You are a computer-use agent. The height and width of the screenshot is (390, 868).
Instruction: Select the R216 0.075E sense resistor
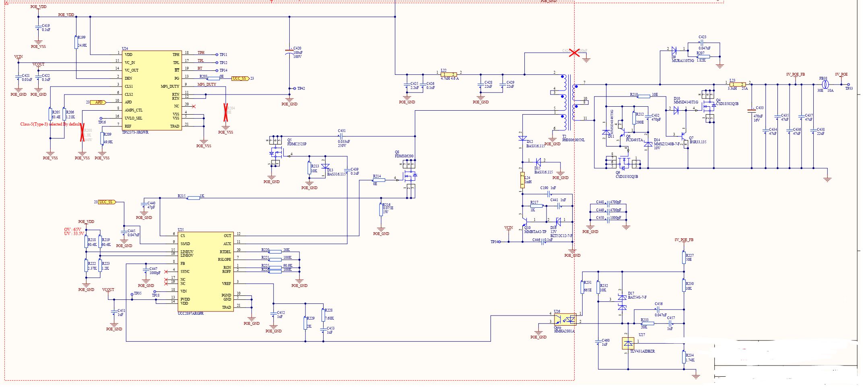click(381, 210)
